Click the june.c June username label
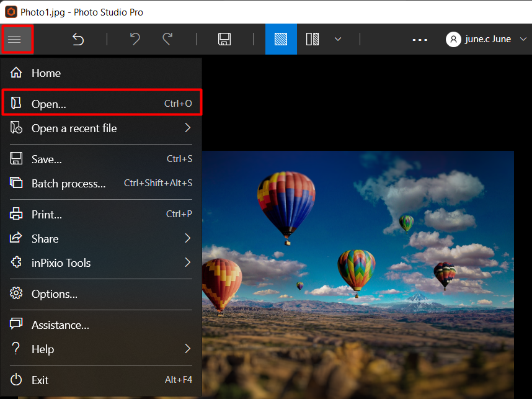 coord(488,39)
